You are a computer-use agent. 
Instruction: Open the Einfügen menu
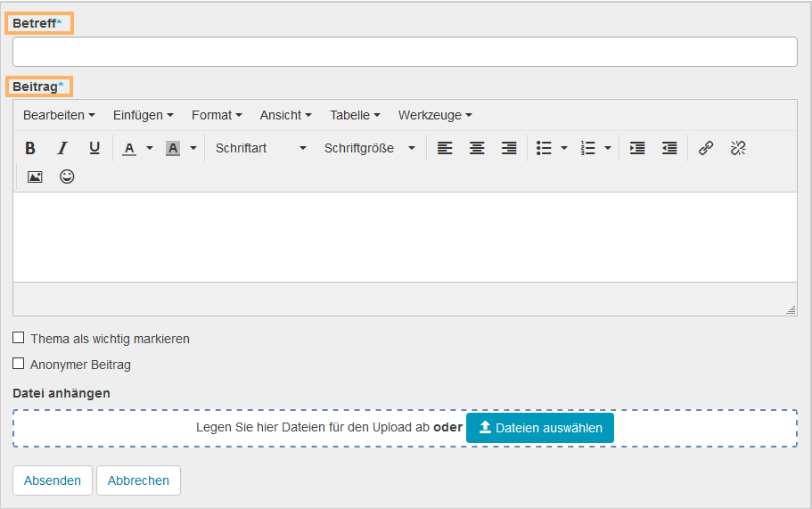coord(143,115)
